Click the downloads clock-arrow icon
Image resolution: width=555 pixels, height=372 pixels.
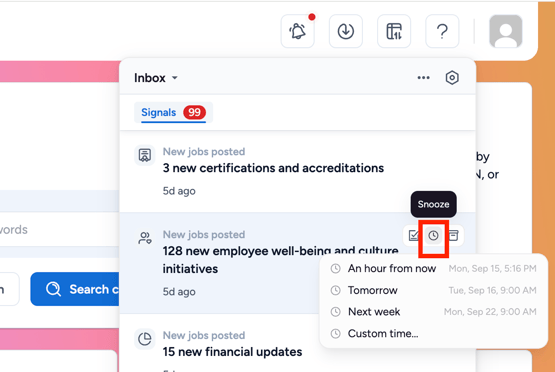pyautogui.click(x=345, y=31)
